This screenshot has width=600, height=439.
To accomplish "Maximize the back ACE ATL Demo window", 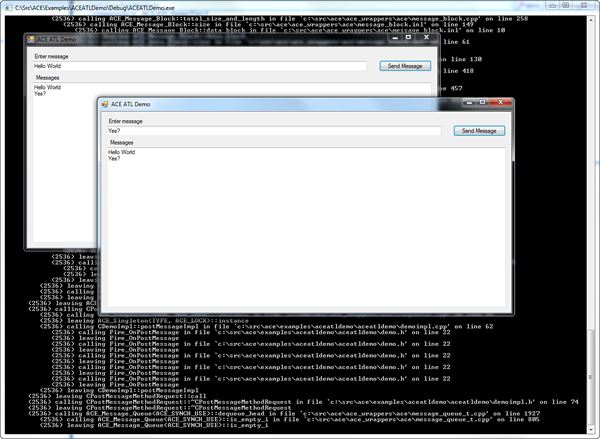I will tap(408, 37).
